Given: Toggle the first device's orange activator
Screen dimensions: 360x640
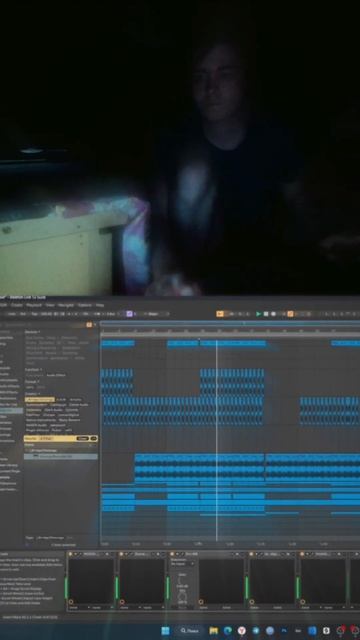Looking at the screenshot, I should pos(70,554).
